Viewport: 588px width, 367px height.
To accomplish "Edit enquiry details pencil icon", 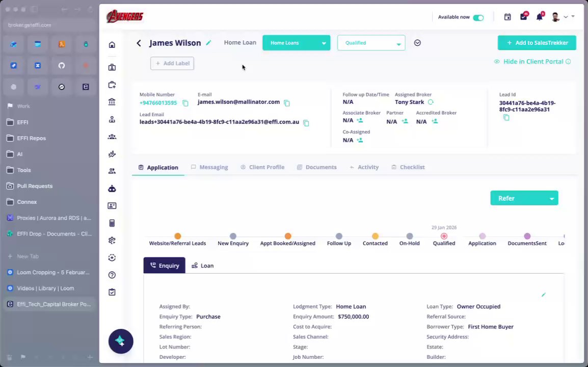I will click(543, 295).
